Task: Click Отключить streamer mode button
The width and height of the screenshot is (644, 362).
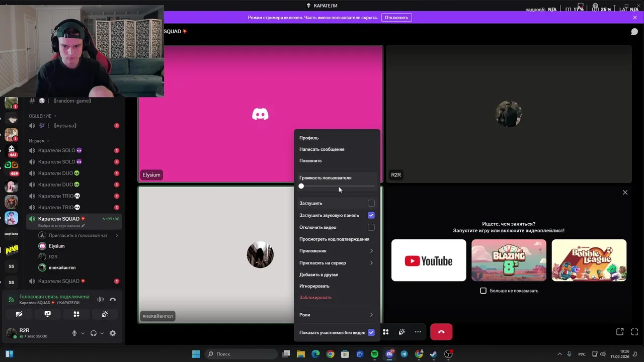Action: click(x=396, y=18)
